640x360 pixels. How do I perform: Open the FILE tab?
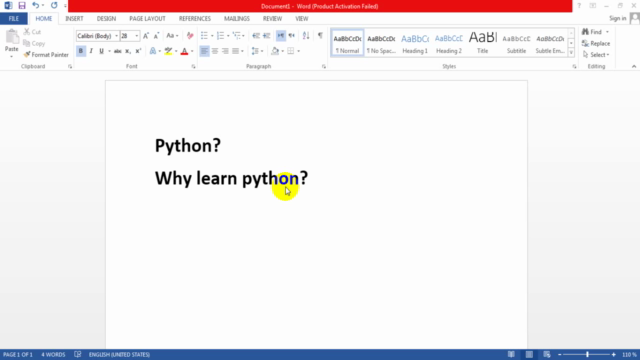point(13,19)
